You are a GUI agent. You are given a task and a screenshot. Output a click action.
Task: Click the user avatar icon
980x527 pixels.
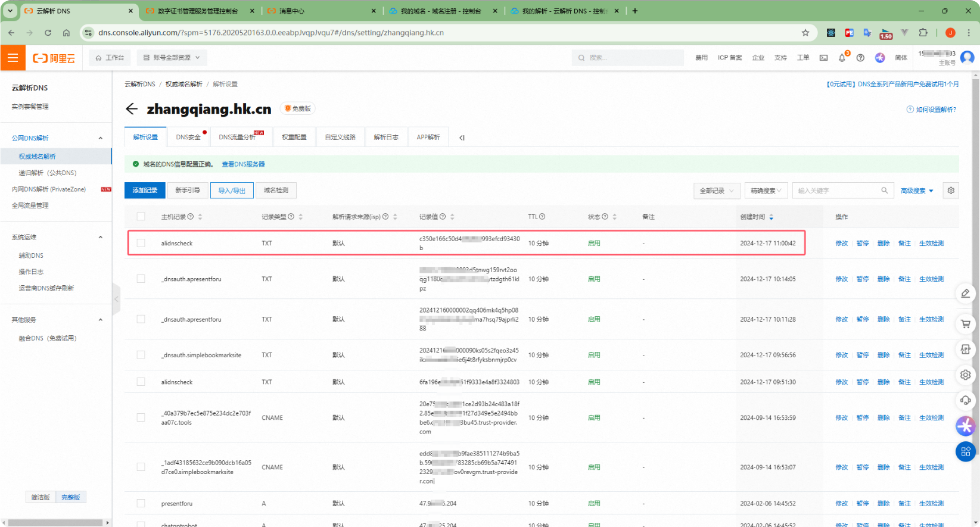click(967, 58)
